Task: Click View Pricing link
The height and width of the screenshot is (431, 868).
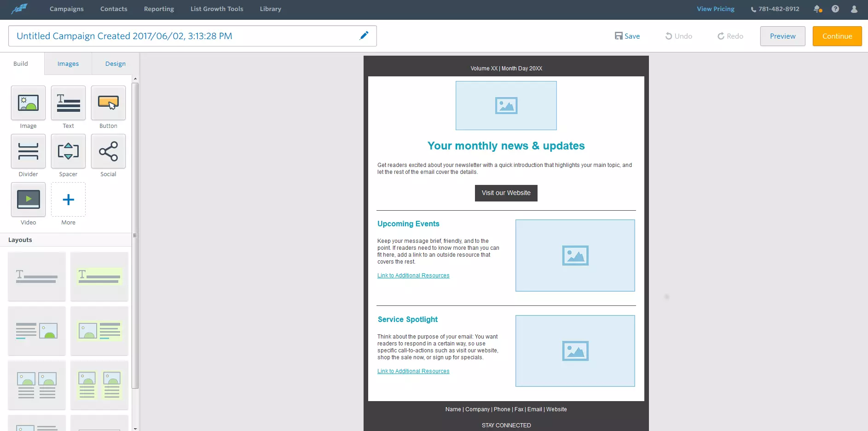Action: coord(716,9)
